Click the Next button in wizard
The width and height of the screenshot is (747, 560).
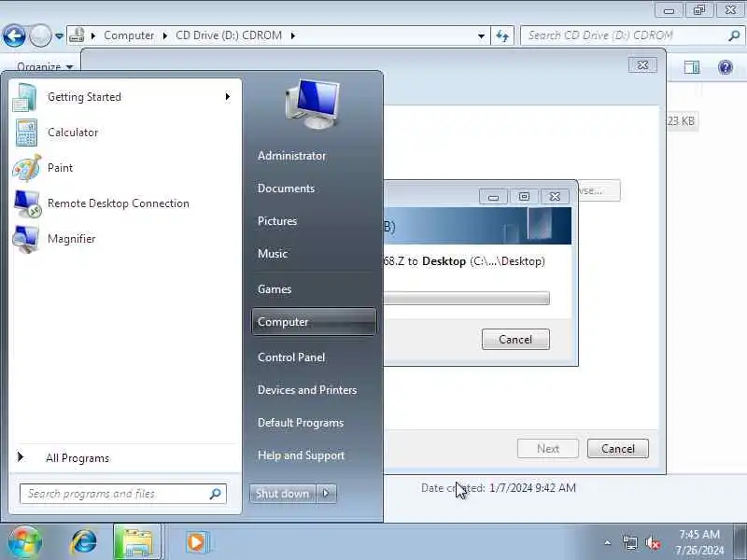click(x=548, y=449)
